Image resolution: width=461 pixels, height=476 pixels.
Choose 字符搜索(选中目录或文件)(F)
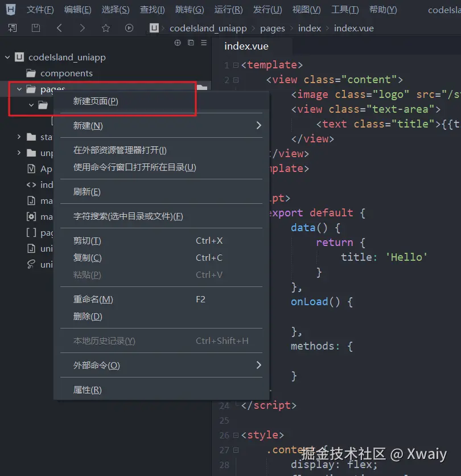pos(161,216)
